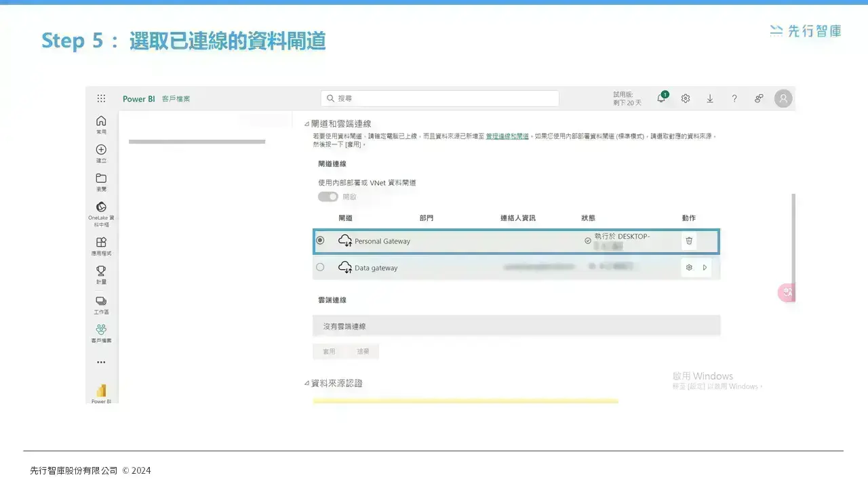The height and width of the screenshot is (488, 868).
Task: Click the 執行於 DESKTOP status text
Action: pyautogui.click(x=622, y=237)
